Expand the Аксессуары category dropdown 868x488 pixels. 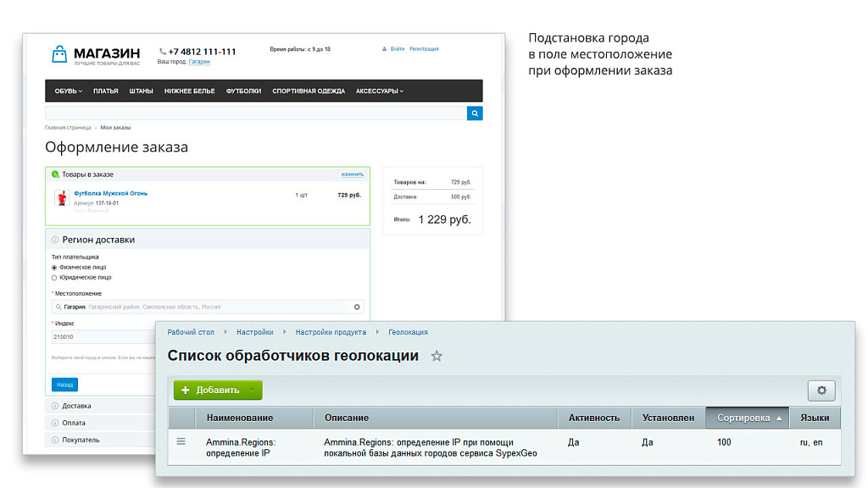click(x=379, y=91)
